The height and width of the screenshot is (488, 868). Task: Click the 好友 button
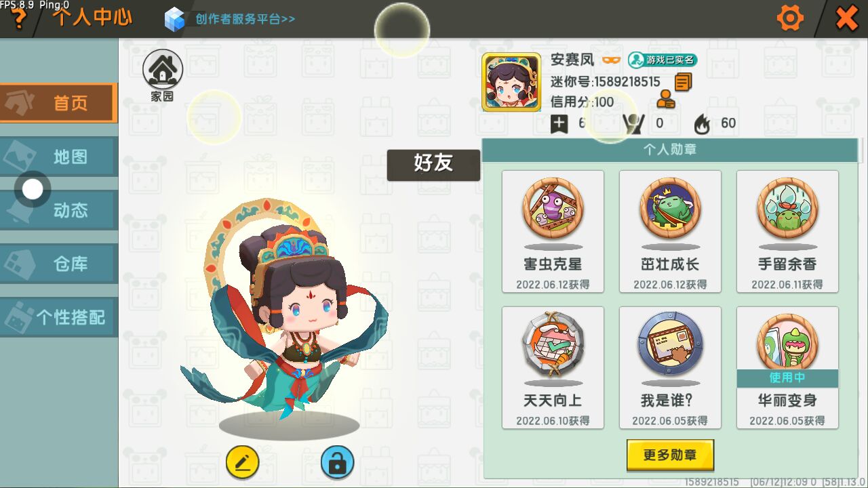tap(433, 165)
